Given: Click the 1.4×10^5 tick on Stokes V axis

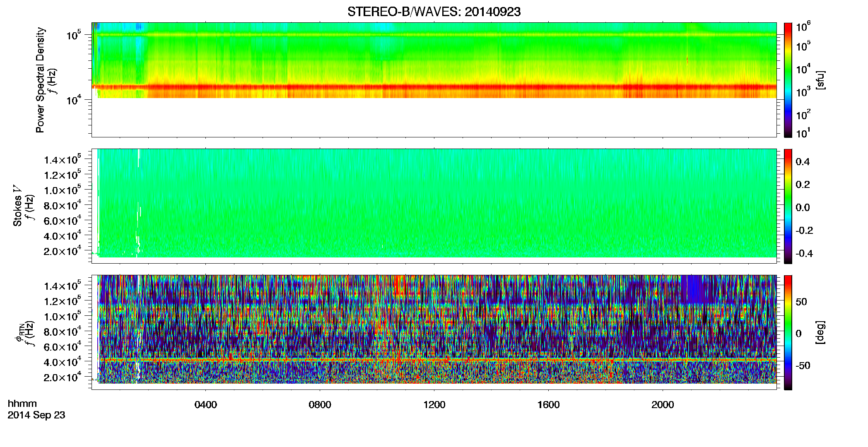Looking at the screenshot, I should coord(63,160).
